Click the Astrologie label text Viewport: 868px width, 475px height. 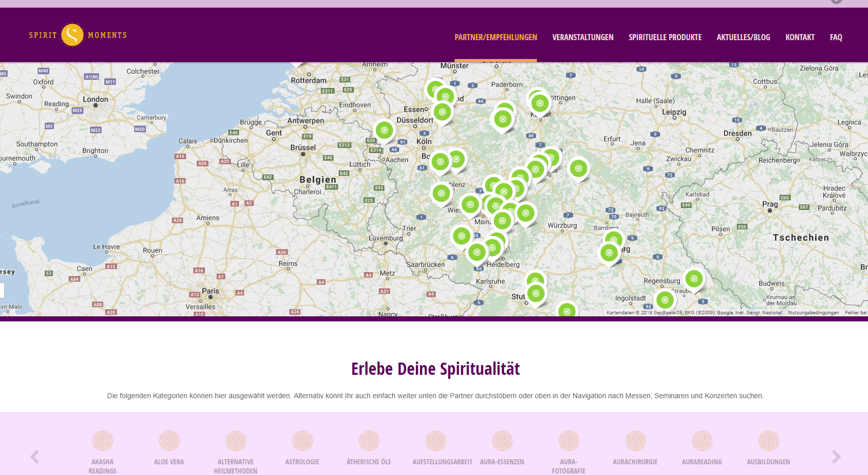(x=303, y=462)
